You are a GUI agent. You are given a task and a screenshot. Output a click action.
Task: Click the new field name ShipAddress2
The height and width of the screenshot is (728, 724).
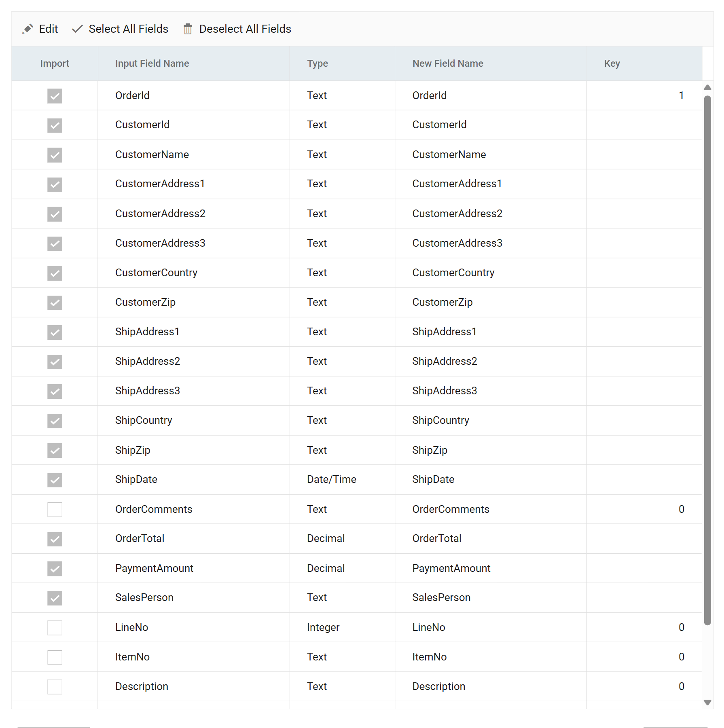pyautogui.click(x=445, y=361)
